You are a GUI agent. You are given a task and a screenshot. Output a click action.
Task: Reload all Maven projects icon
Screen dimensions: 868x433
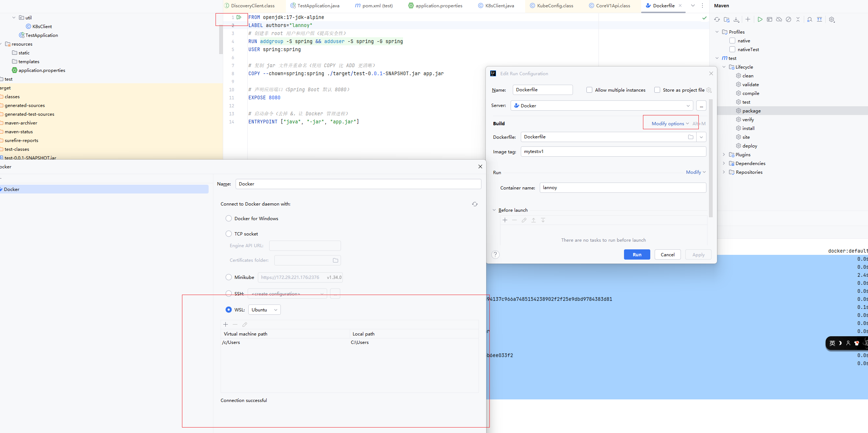click(717, 20)
